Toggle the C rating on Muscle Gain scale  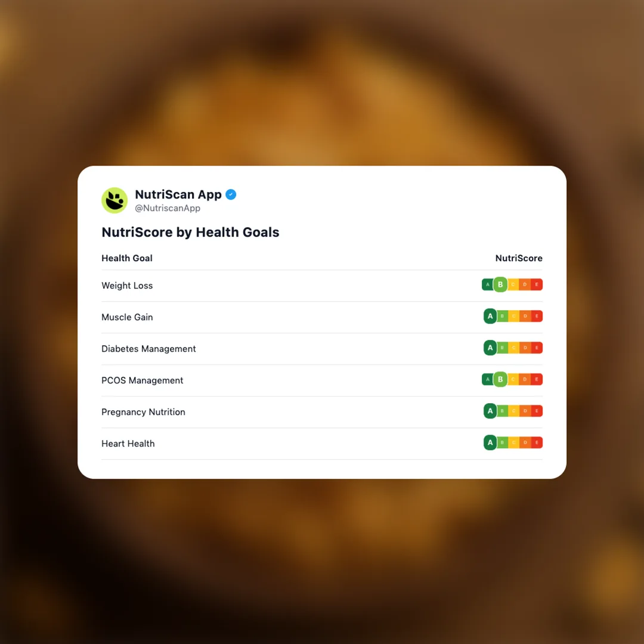pyautogui.click(x=513, y=316)
